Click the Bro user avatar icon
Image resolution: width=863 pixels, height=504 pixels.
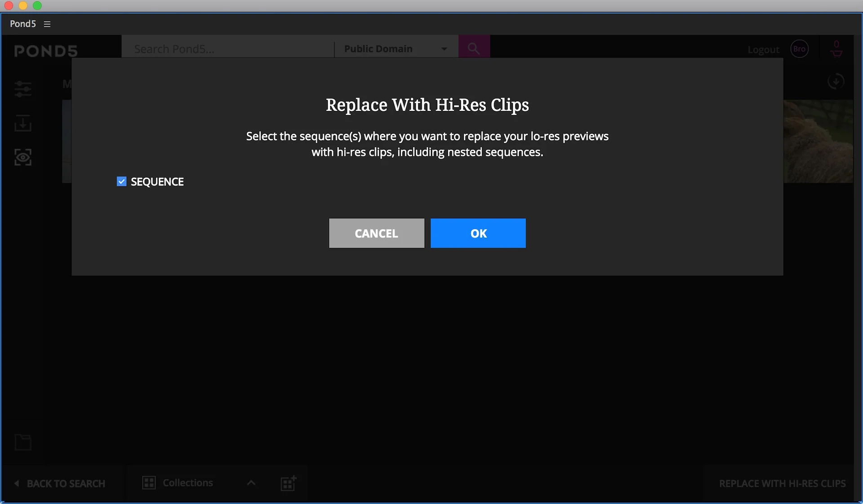click(799, 49)
